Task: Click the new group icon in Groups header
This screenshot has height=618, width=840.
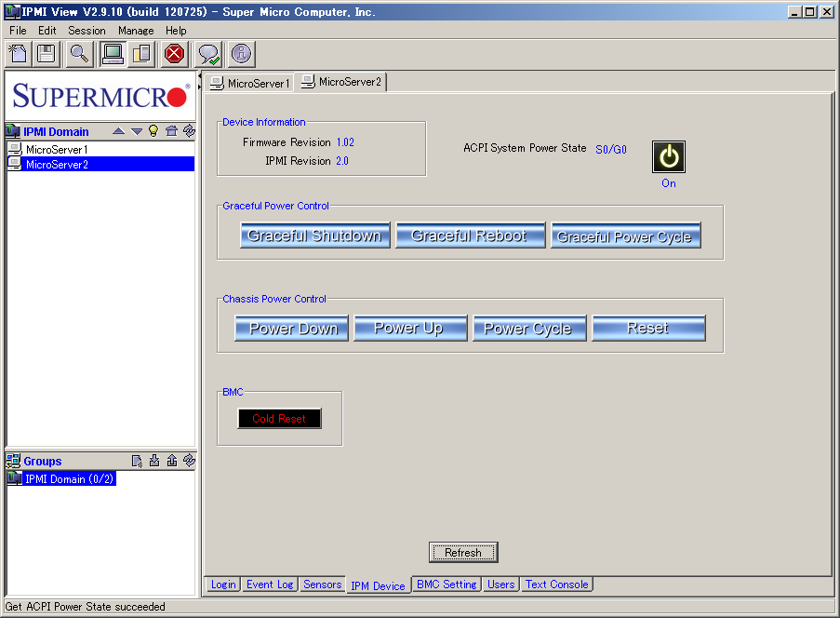Action: point(137,461)
